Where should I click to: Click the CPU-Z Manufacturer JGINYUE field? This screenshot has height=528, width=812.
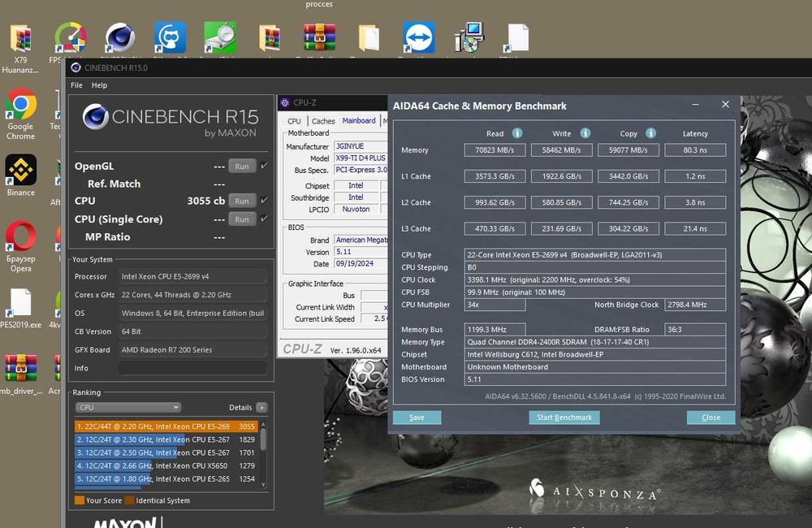(361, 146)
